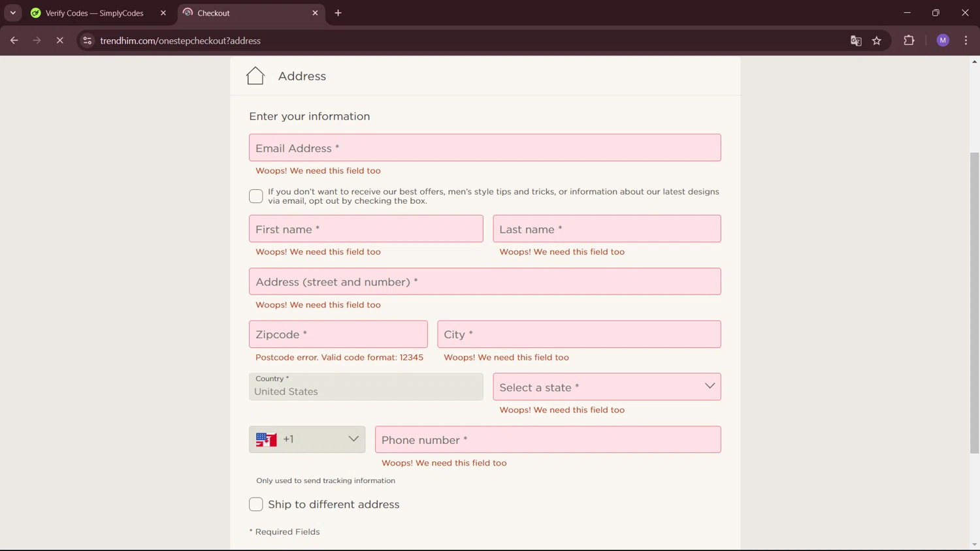Focus the Last name field
This screenshot has height=551, width=980.
(x=607, y=228)
